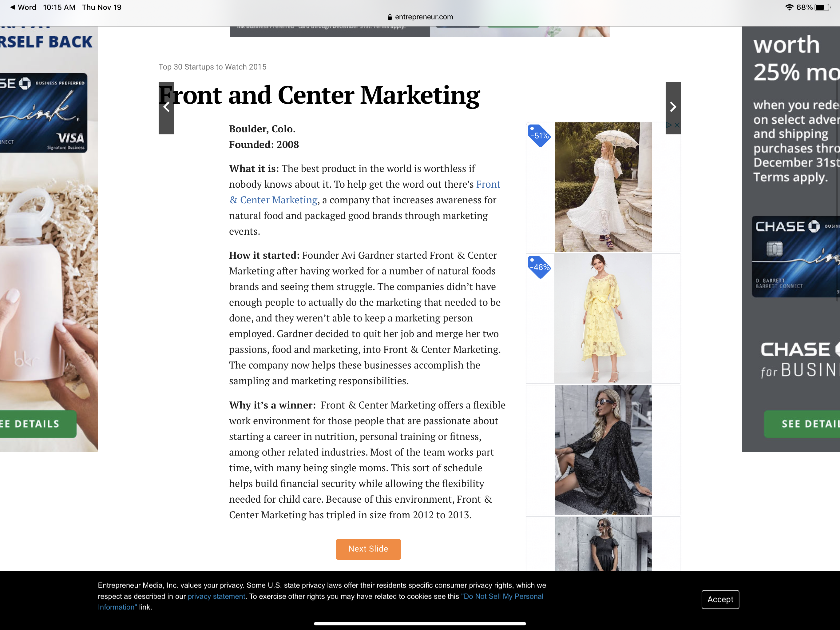
Task: Click the 'What it is:' label
Action: tap(254, 168)
